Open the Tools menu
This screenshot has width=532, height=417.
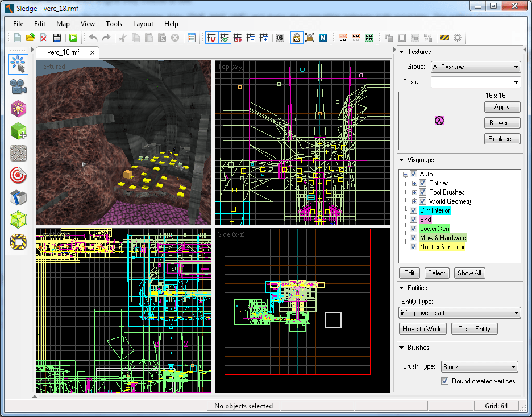tap(114, 24)
